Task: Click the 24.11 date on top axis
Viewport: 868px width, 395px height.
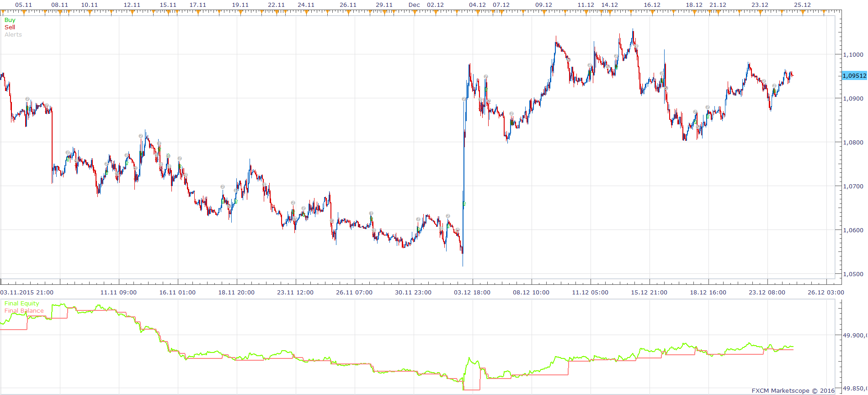Action: click(x=306, y=5)
